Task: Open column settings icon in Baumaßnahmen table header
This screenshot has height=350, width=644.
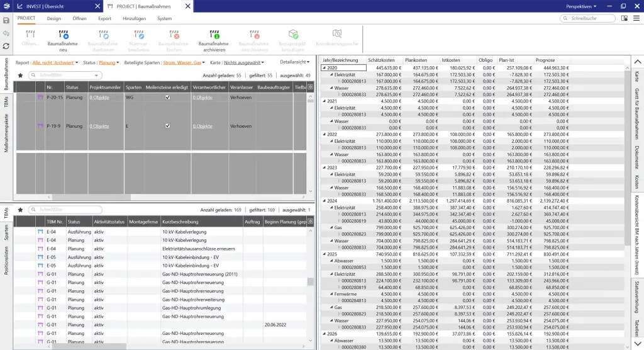Action: click(x=310, y=87)
